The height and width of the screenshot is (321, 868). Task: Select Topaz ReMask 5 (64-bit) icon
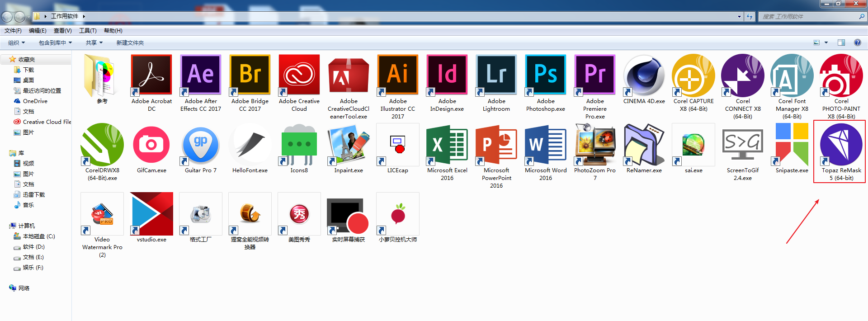[841, 144]
